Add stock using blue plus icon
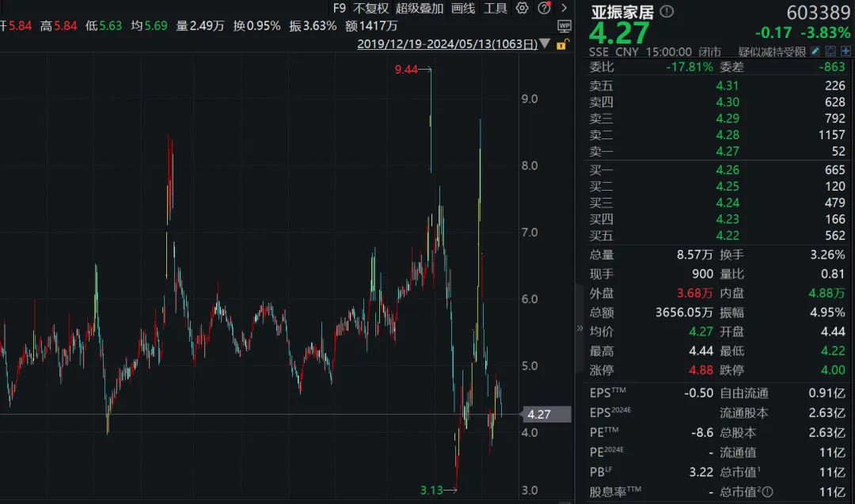 click(x=845, y=51)
